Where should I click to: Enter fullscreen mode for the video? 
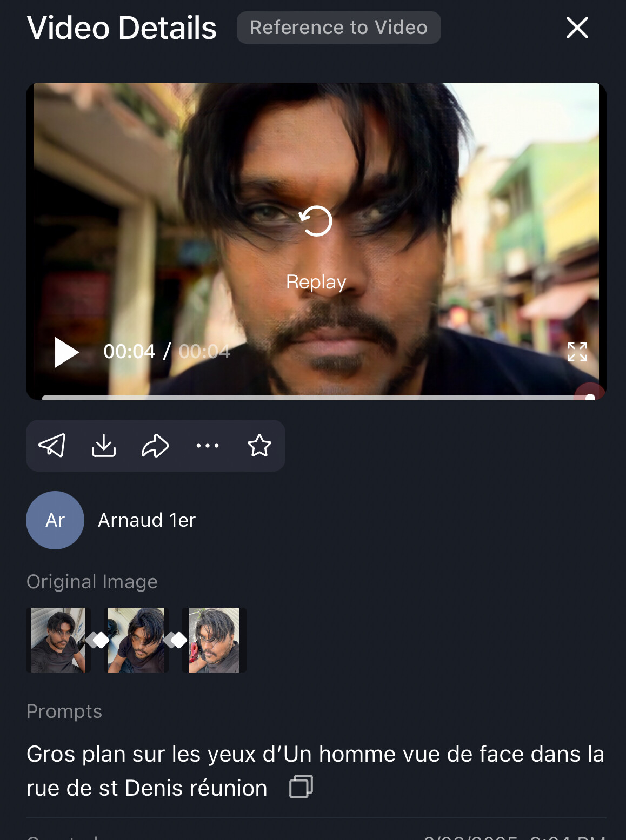click(x=577, y=352)
